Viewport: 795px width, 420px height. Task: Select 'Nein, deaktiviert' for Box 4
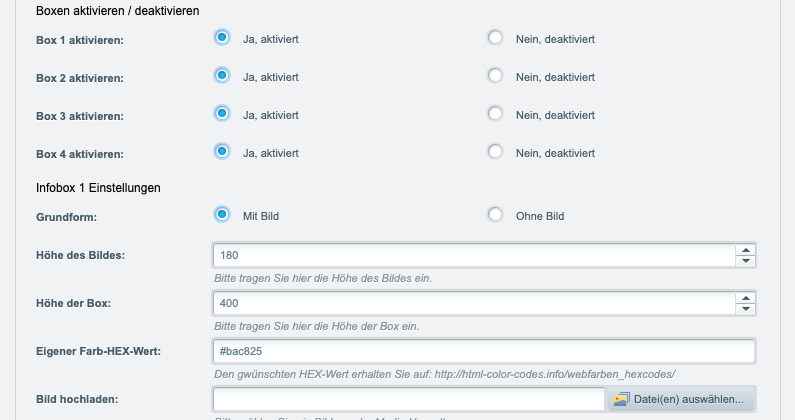[495, 152]
